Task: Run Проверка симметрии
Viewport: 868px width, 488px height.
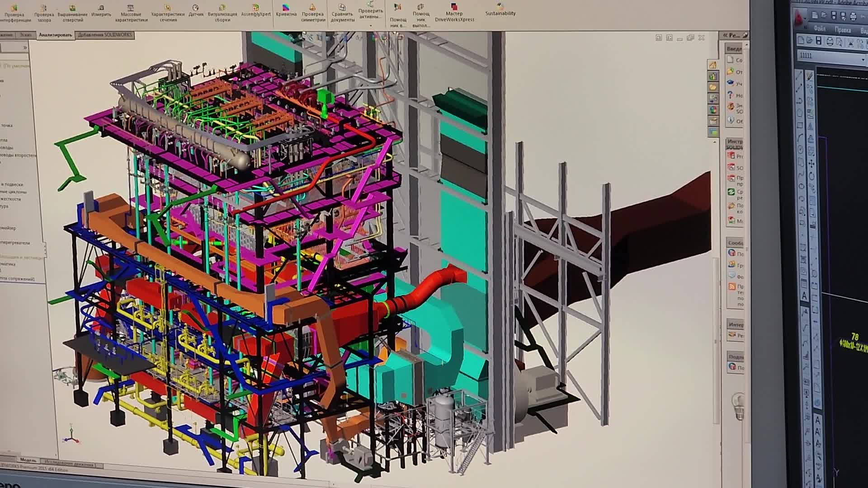Action: [x=313, y=13]
